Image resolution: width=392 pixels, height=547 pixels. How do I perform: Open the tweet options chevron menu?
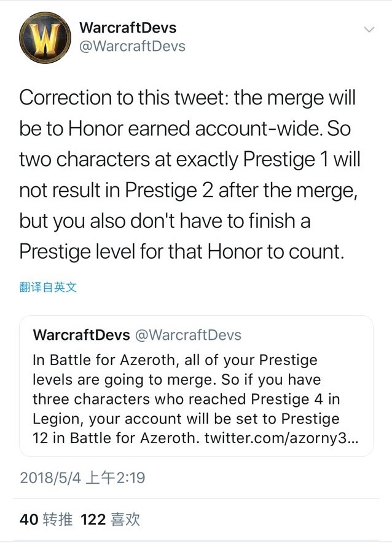[369, 30]
